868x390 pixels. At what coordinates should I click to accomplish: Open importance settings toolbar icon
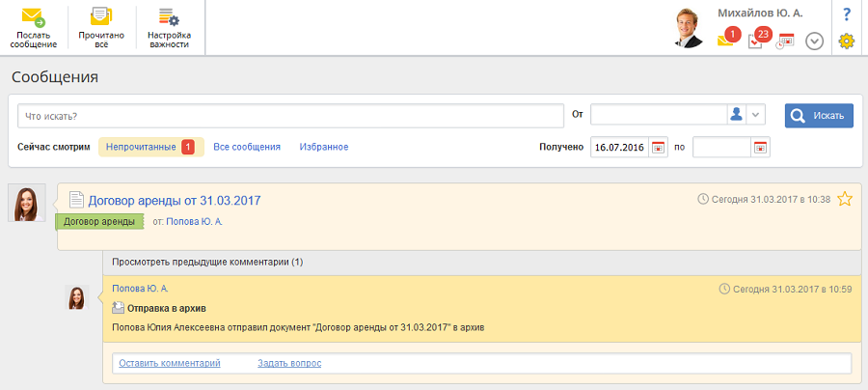pos(169,17)
